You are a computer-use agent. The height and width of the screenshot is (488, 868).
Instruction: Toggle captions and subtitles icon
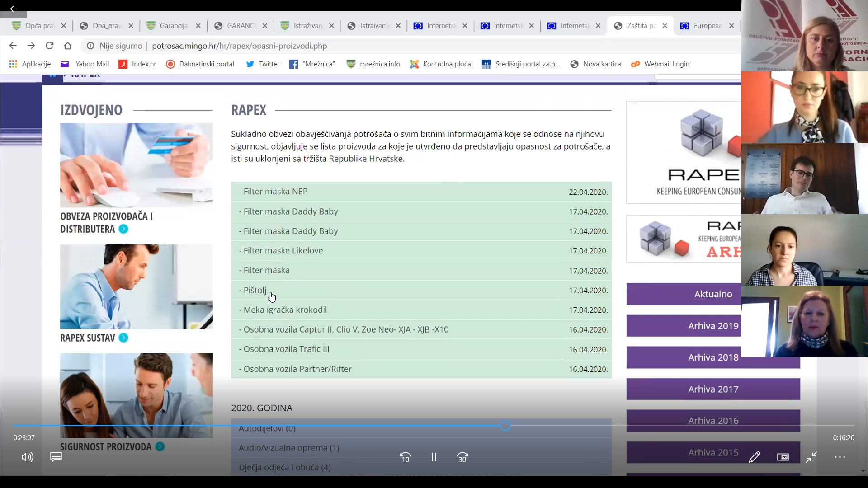tap(56, 457)
